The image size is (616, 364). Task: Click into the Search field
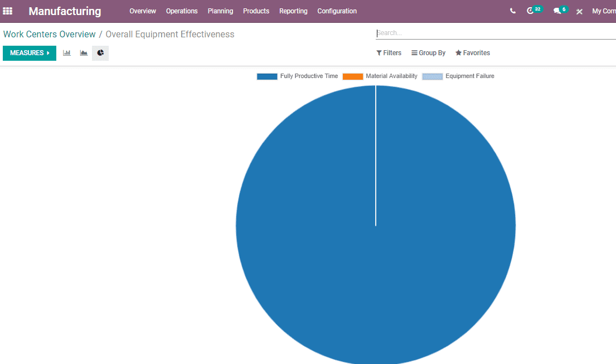click(496, 33)
